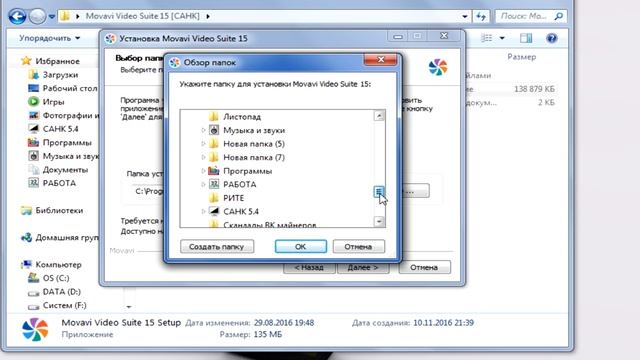Toggle the preview pane icon
Viewport: 640px width, 360px height.
point(526,38)
